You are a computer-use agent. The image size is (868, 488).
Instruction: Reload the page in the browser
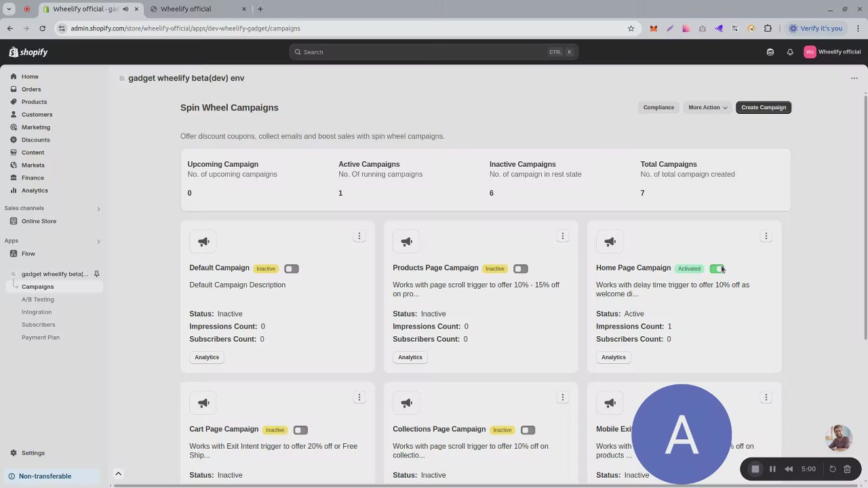[x=42, y=28]
